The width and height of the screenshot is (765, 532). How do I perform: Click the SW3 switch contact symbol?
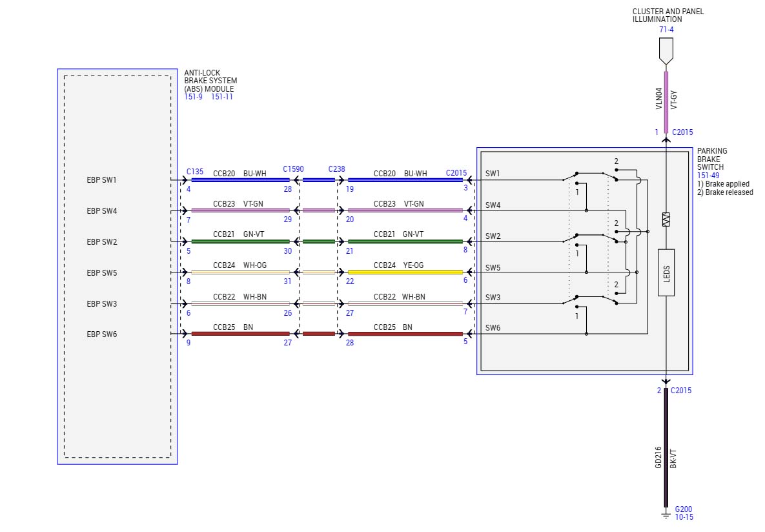(x=589, y=299)
